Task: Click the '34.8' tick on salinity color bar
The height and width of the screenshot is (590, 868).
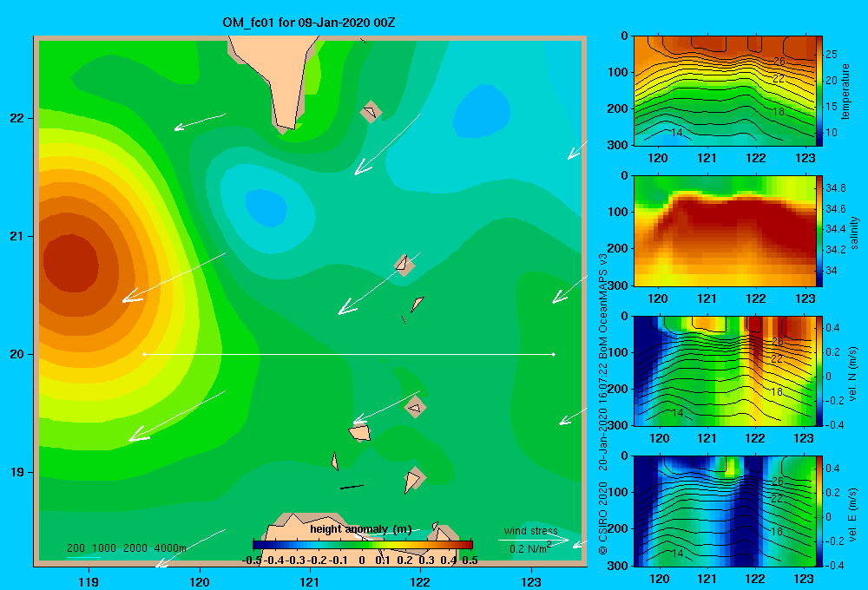Action: click(x=835, y=188)
